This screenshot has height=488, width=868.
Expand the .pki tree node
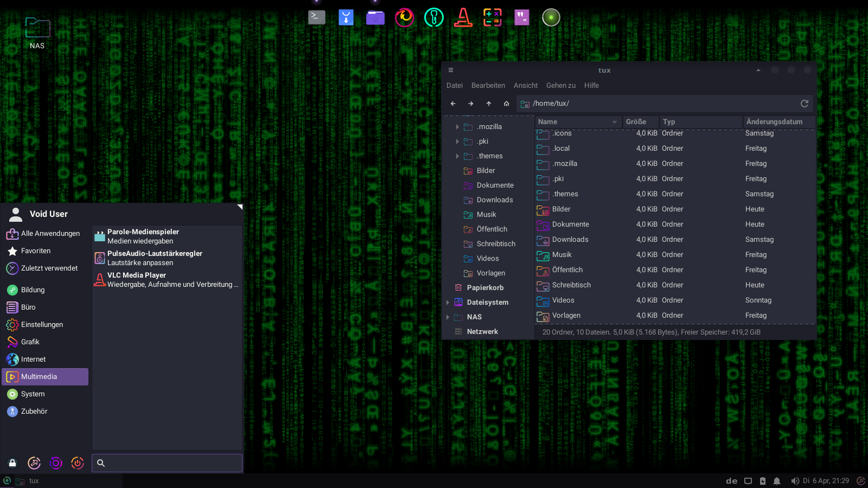click(457, 142)
